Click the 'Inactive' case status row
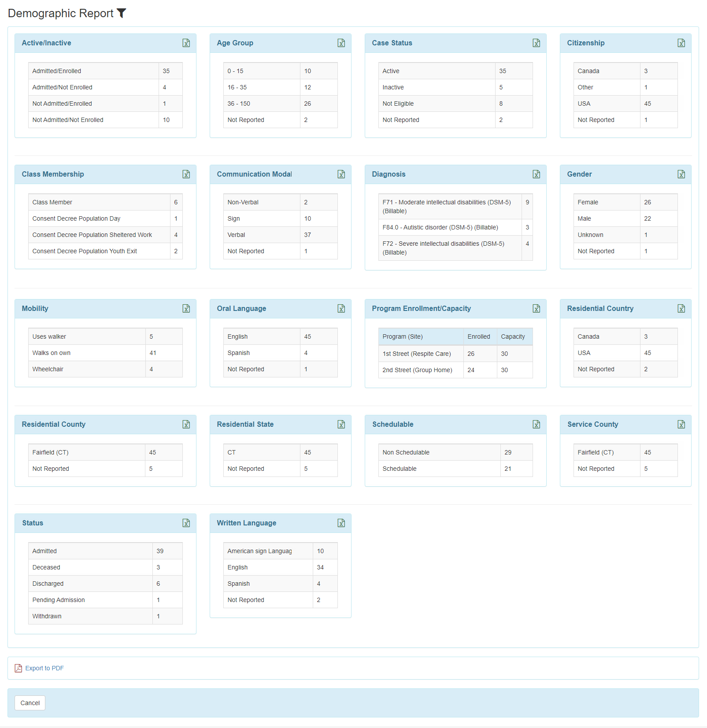The image size is (707, 728). click(x=455, y=87)
